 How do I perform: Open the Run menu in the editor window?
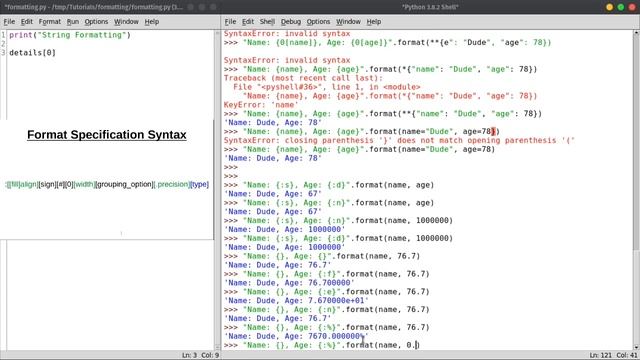coord(73,22)
